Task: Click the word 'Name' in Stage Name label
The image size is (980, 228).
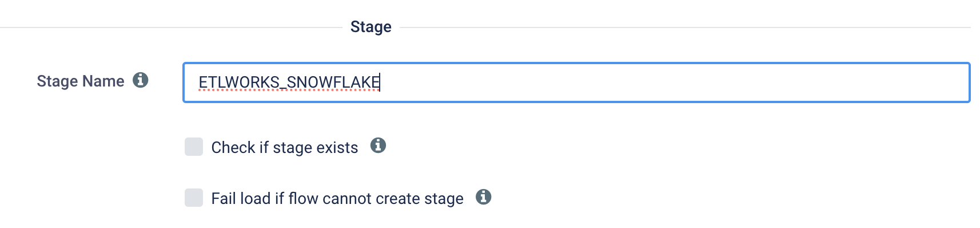Action: [x=103, y=81]
